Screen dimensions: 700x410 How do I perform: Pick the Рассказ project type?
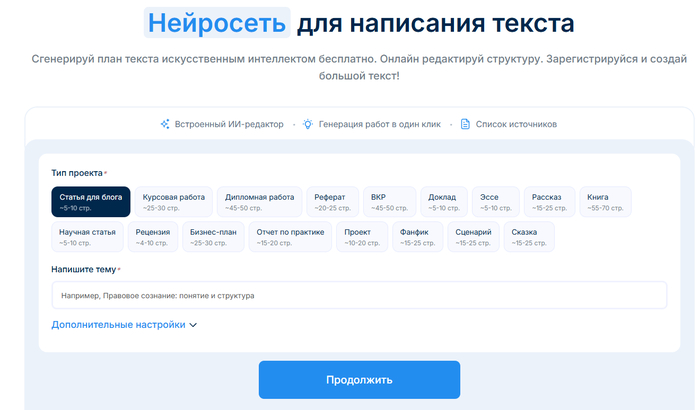[x=551, y=202]
